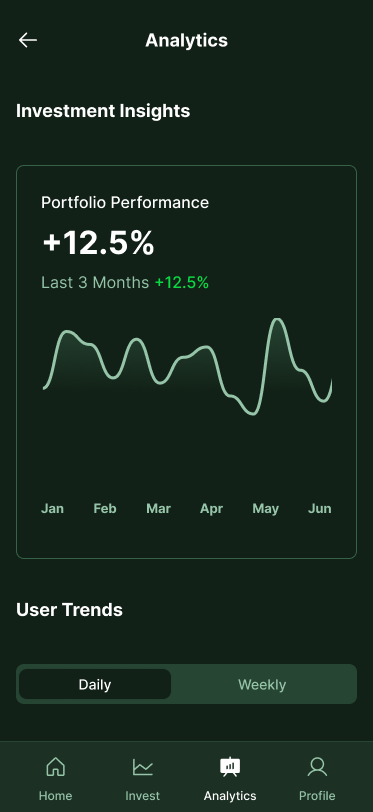Switch to Weekly user trends
Viewport: 373px width, 812px height.
pyautogui.click(x=262, y=684)
